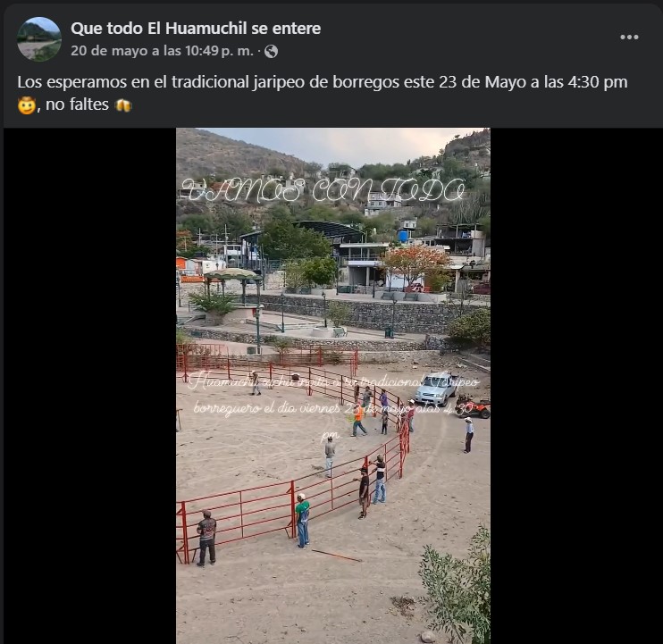The image size is (663, 644).
Task: Click the black area left of video
Action: pyautogui.click(x=89, y=385)
